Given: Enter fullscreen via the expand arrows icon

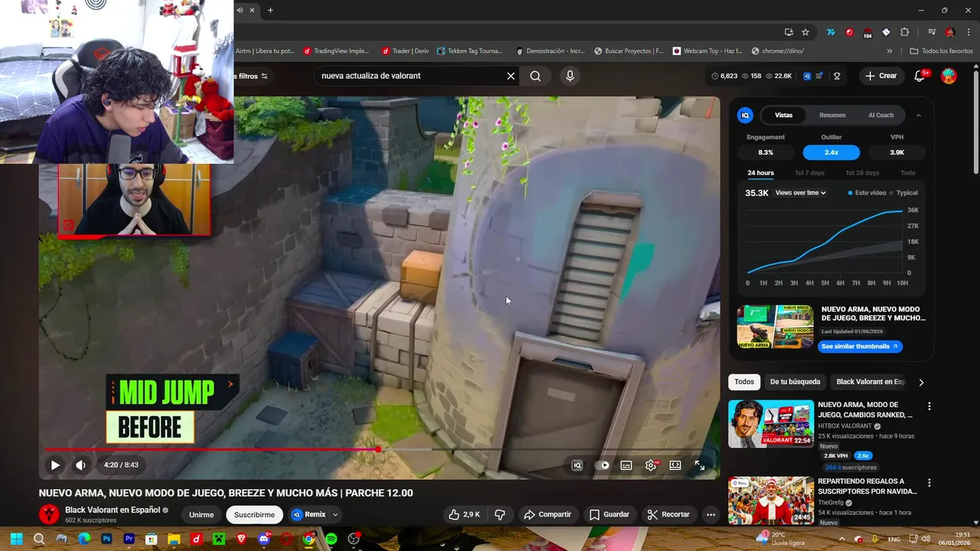Looking at the screenshot, I should point(700,465).
